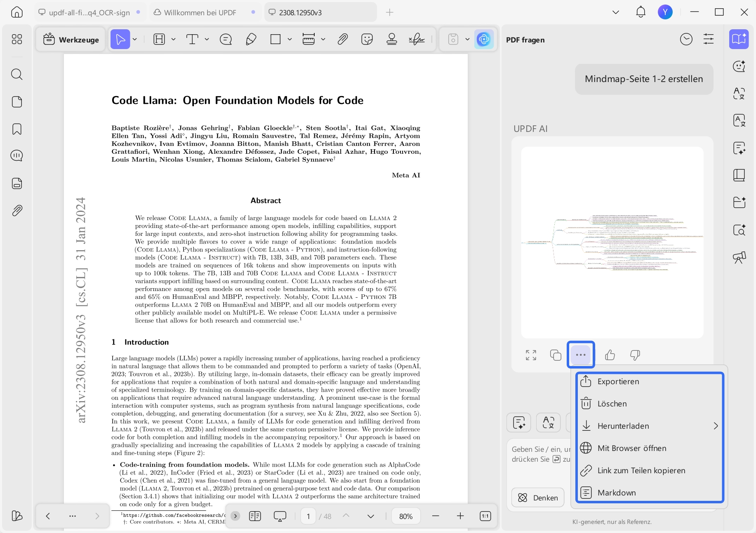Expand the highlight tool dropdown arrow
Viewport: 756px width, 533px height.
tap(173, 40)
